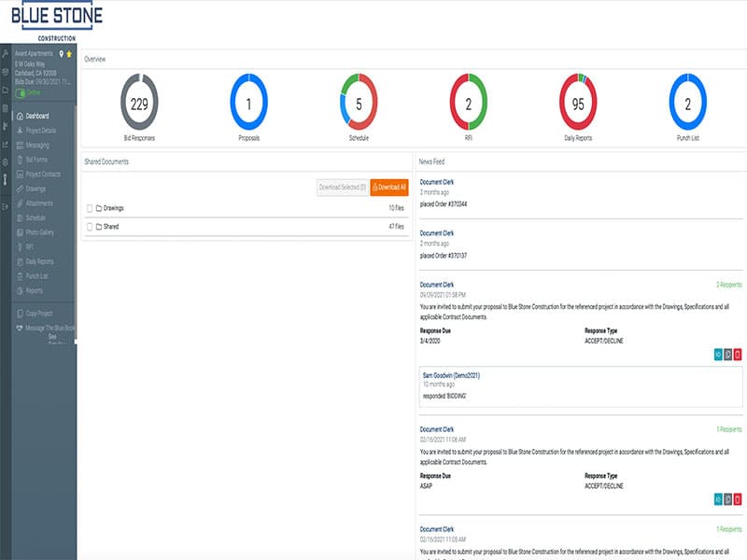Viewport: 747px width, 560px height.
Task: Click the orange Download All button
Action: [389, 188]
